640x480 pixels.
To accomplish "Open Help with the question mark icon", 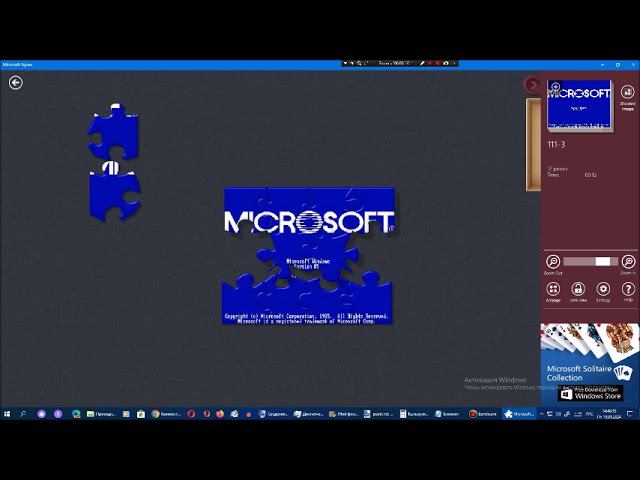I will tap(628, 289).
